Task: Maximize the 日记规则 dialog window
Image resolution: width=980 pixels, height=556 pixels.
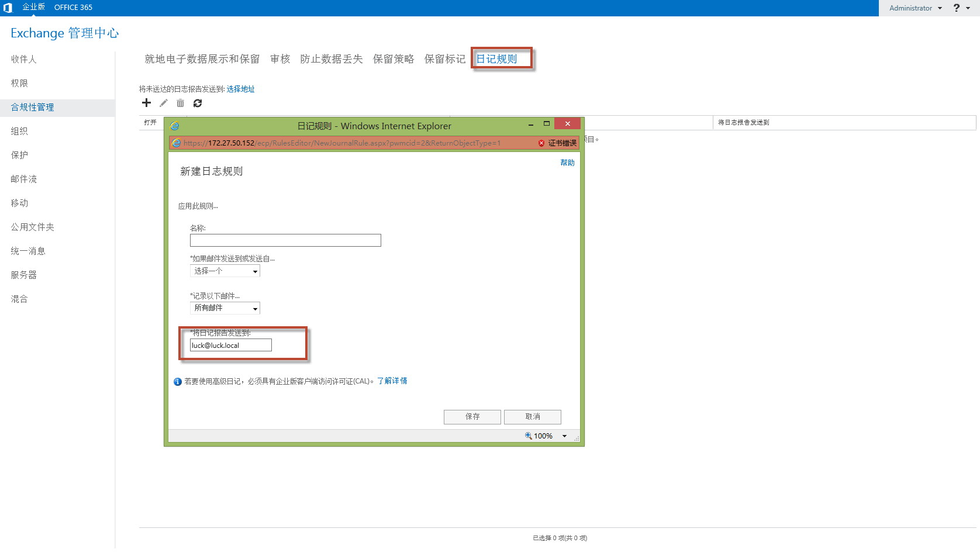Action: 547,124
